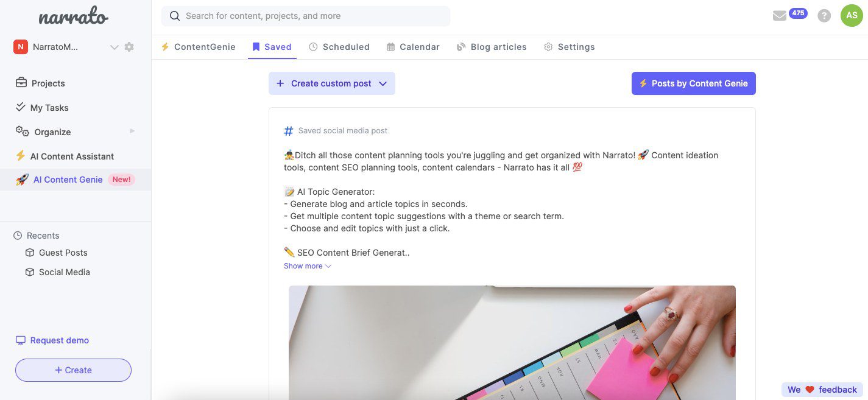The height and width of the screenshot is (400, 868).
Task: Switch to the Calendar tab
Action: point(413,47)
